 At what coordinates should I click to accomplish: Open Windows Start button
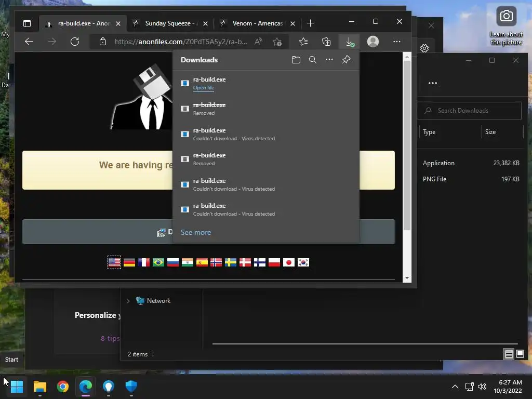17,387
